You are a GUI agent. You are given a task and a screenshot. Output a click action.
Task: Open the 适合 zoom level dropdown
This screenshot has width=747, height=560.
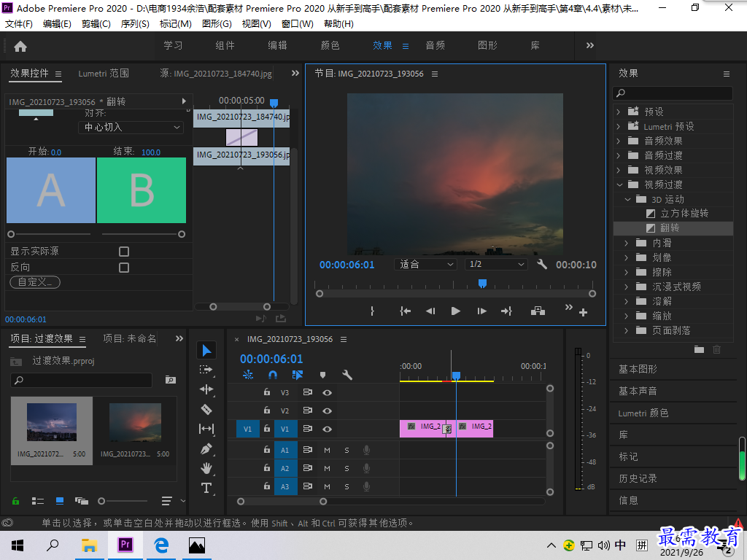pos(425,264)
